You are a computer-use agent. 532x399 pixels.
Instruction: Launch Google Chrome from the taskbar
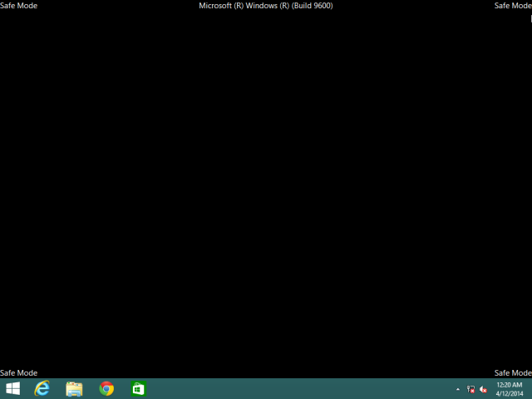pos(106,388)
